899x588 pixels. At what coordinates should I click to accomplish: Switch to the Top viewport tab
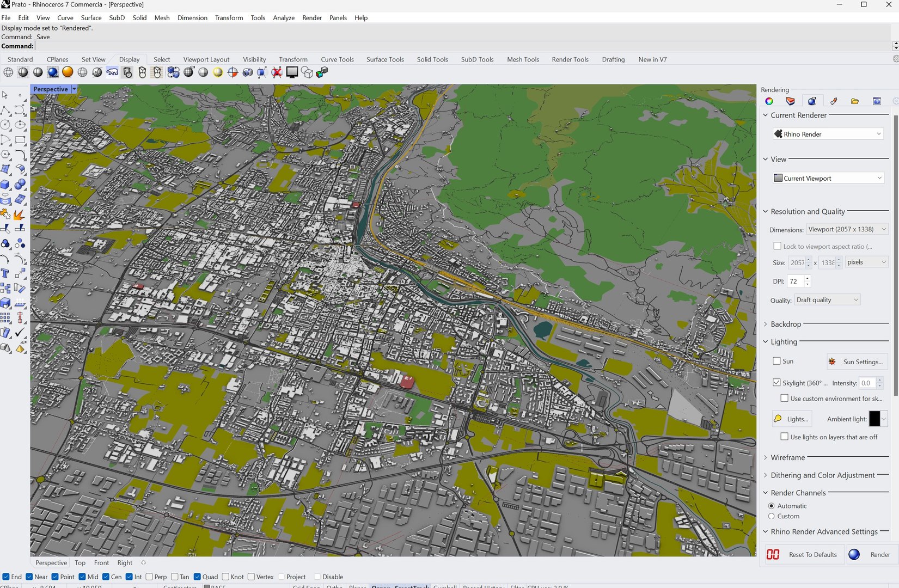(x=80, y=562)
